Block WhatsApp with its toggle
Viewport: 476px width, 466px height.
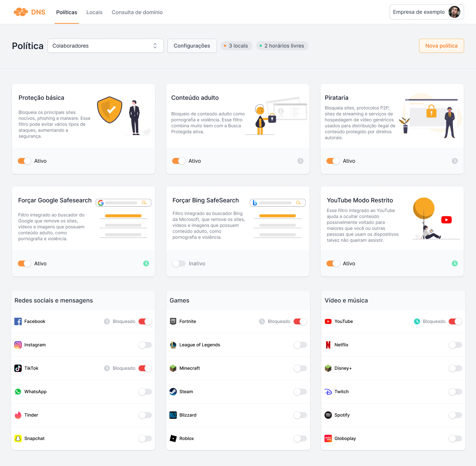[145, 392]
